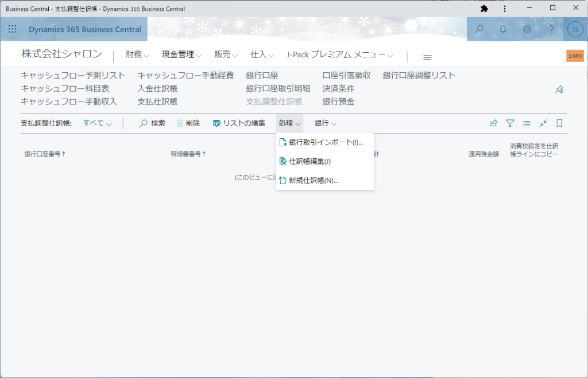This screenshot has width=588, height=378.
Task: Open 銀行口座取引明細 link
Action: click(278, 88)
